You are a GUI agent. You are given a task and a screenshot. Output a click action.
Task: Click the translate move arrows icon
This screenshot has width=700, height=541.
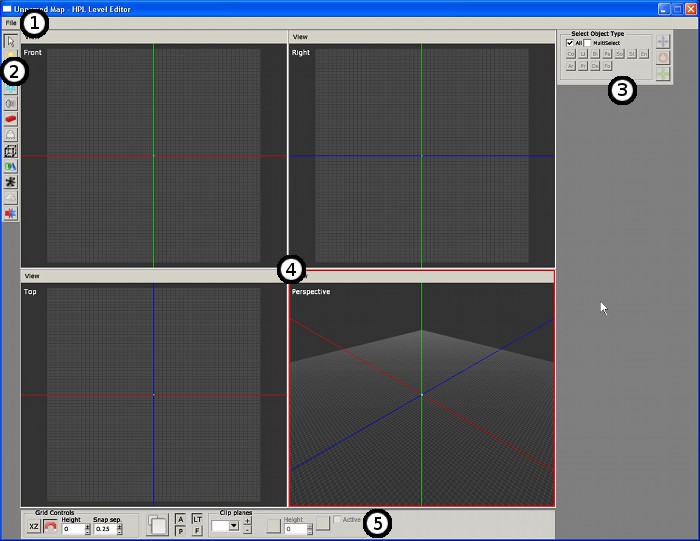(662, 42)
